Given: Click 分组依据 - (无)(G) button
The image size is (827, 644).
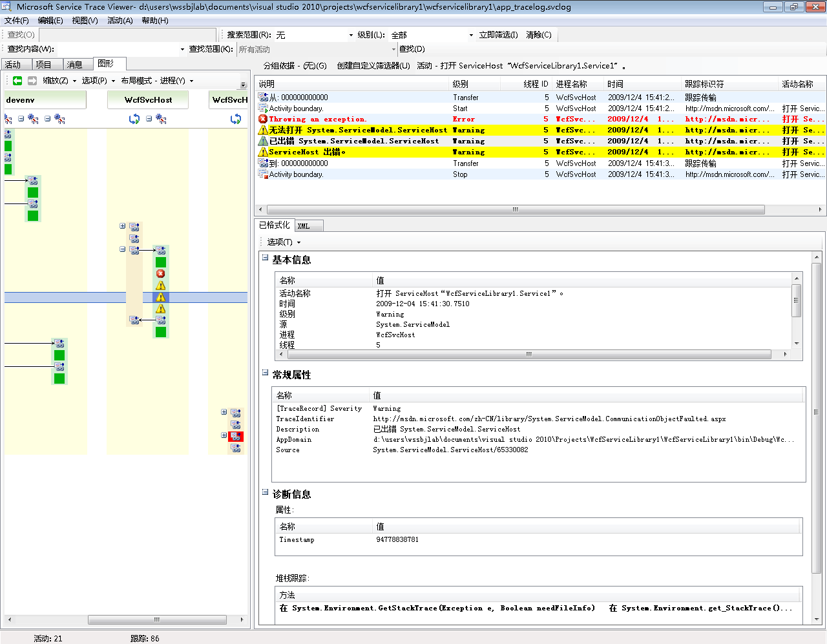Looking at the screenshot, I should [295, 66].
